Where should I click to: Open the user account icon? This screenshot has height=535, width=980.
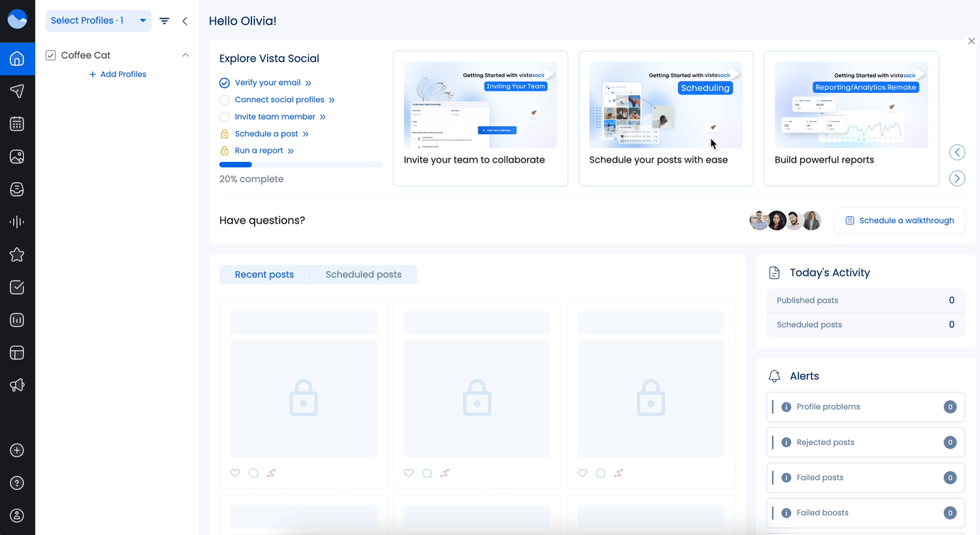(17, 516)
